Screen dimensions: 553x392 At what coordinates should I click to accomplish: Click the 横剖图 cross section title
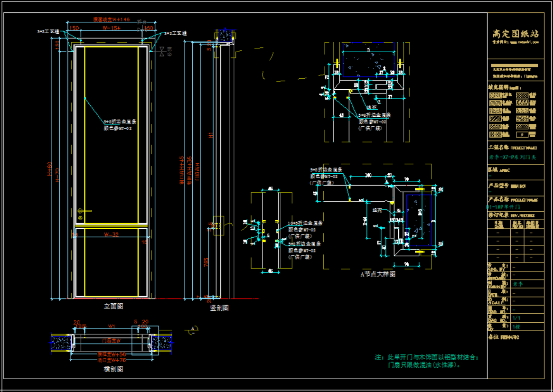tap(113, 369)
